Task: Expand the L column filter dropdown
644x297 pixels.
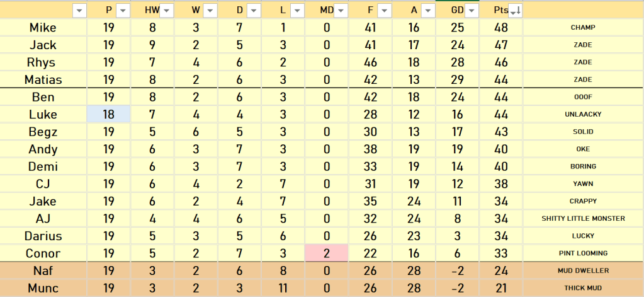Action: pyautogui.click(x=297, y=10)
